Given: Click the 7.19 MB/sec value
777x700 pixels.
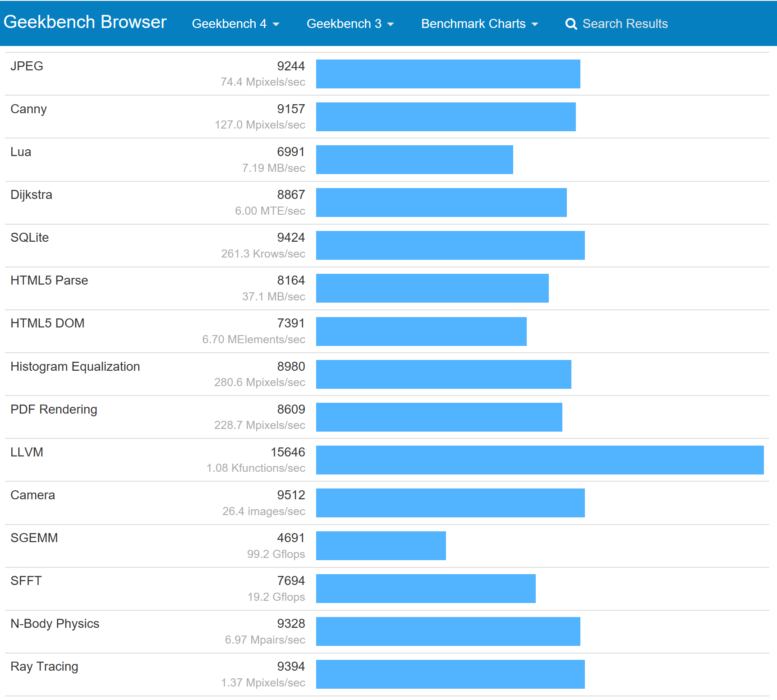Looking at the screenshot, I should point(273,168).
